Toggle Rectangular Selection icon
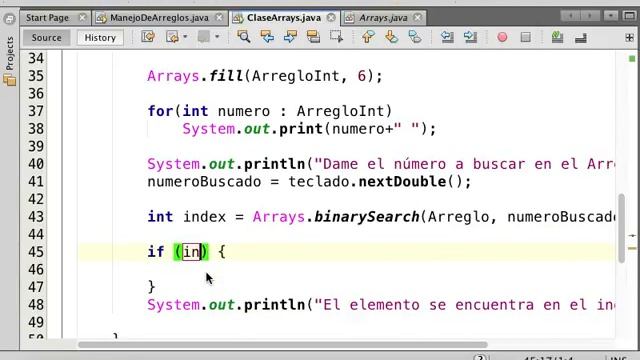This screenshot has width=640, height=360. click(x=337, y=37)
